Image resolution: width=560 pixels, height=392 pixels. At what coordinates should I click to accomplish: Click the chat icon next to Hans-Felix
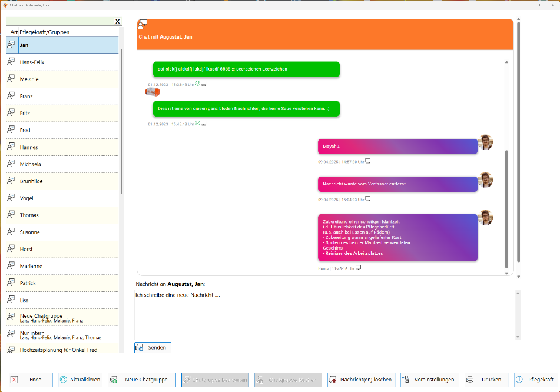(11, 62)
